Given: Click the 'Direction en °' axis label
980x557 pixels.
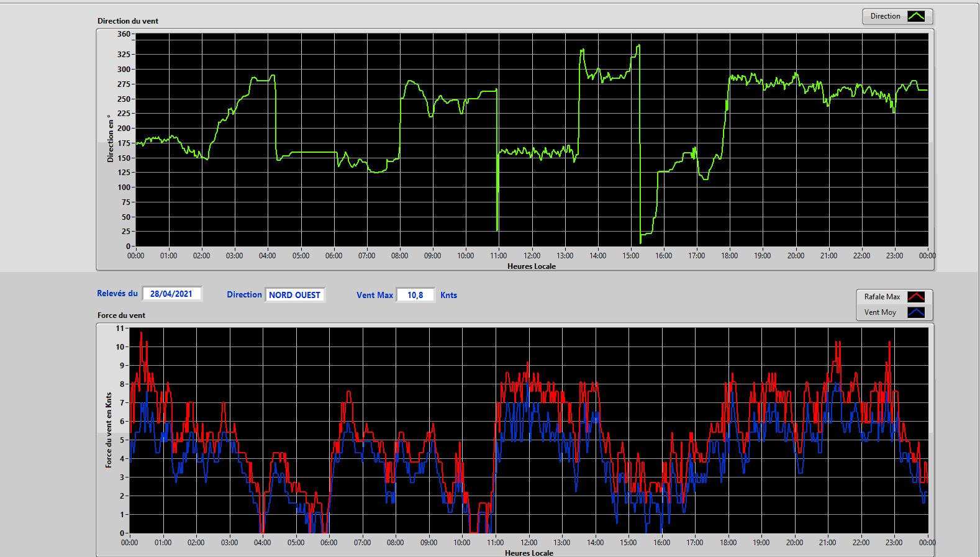Looking at the screenshot, I should (111, 138).
